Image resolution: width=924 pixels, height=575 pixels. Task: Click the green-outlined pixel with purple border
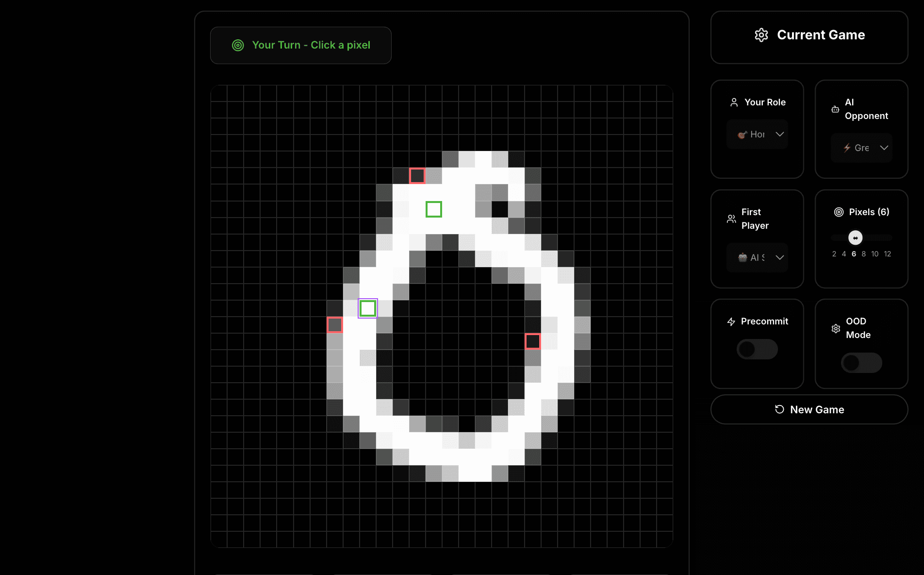368,308
